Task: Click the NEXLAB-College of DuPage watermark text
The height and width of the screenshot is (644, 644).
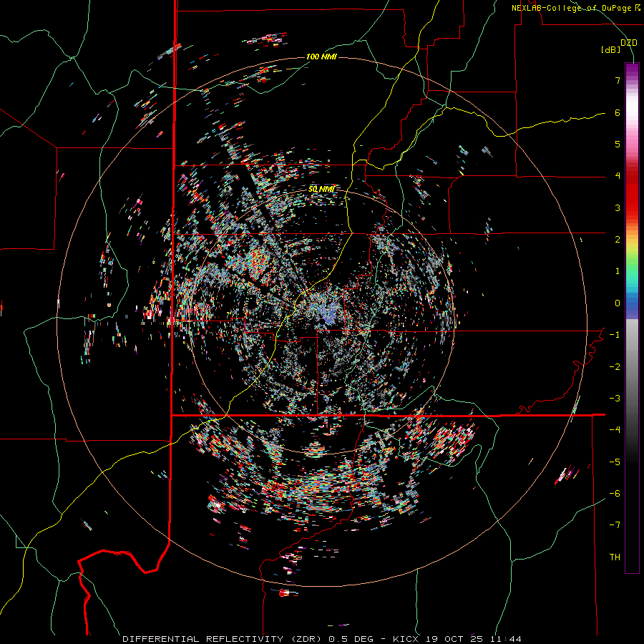Action: pos(575,8)
